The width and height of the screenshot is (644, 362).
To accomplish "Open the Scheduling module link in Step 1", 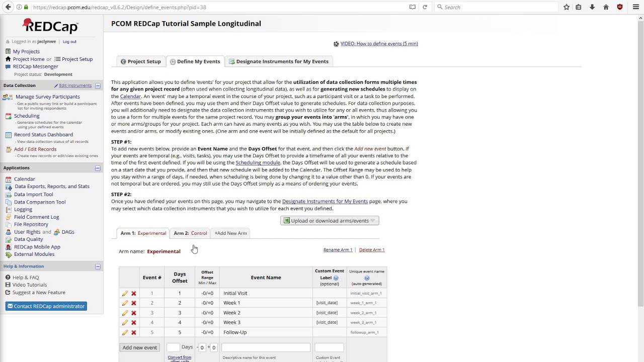I will pyautogui.click(x=258, y=163).
